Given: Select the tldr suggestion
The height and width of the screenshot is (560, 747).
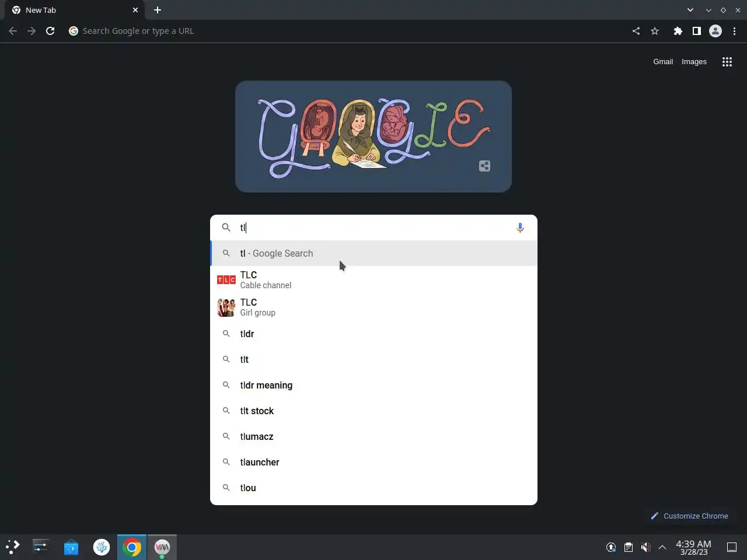Looking at the screenshot, I should click(373, 334).
